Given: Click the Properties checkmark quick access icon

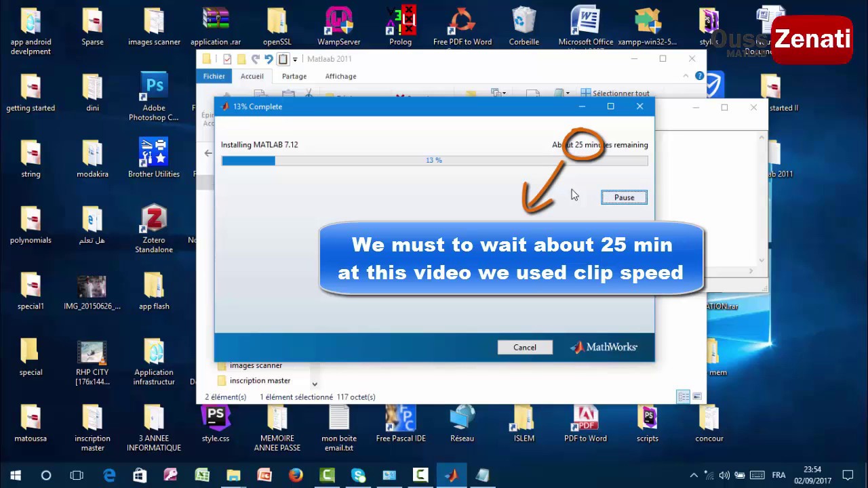Looking at the screenshot, I should 227,59.
